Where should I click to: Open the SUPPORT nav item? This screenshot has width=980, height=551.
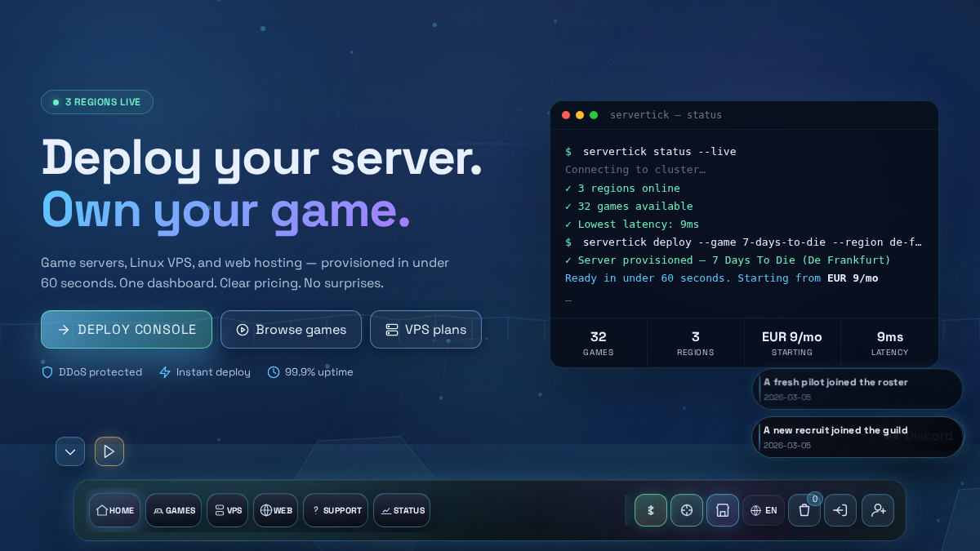[x=336, y=510]
